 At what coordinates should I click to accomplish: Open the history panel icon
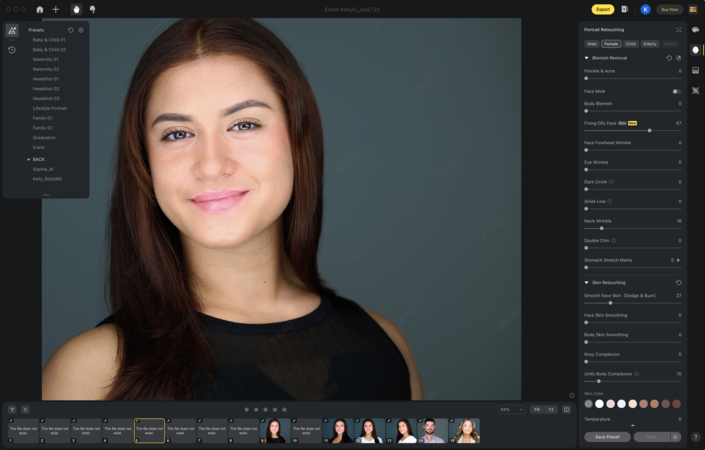[x=12, y=49]
